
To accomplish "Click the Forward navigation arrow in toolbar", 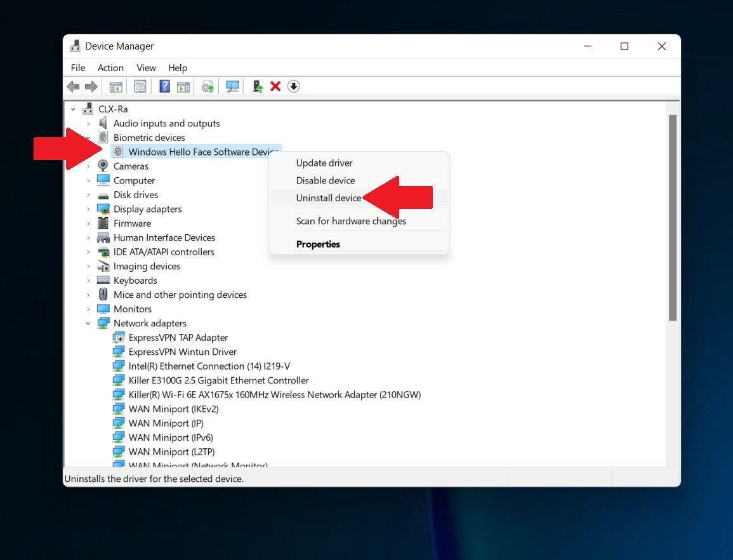I will click(91, 86).
